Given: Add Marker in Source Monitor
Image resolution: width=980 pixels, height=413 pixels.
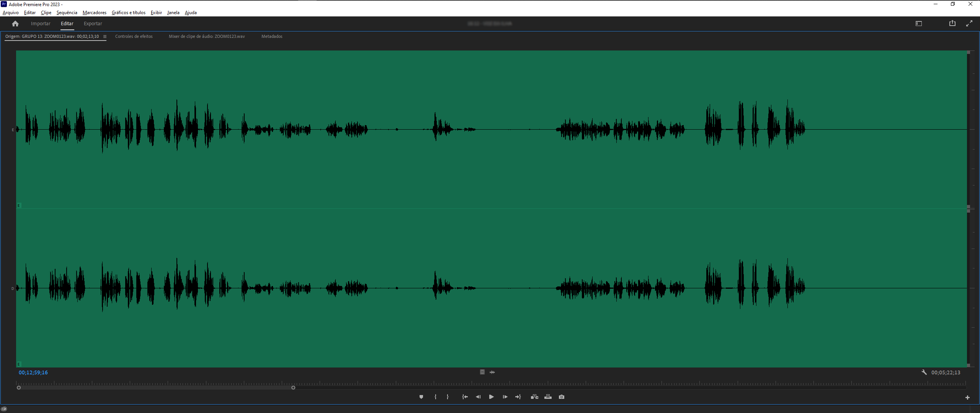Looking at the screenshot, I should tap(421, 397).
